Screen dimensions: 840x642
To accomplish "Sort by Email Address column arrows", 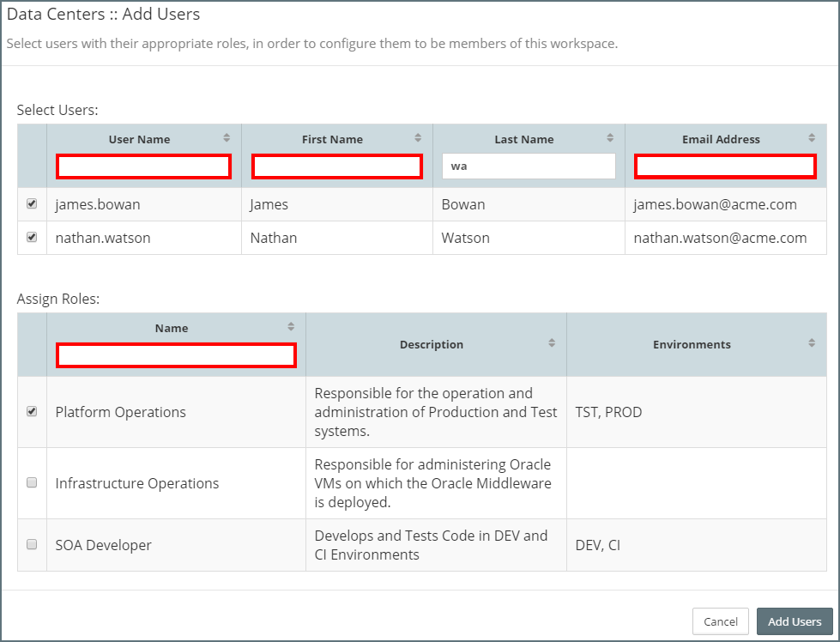I will point(812,138).
